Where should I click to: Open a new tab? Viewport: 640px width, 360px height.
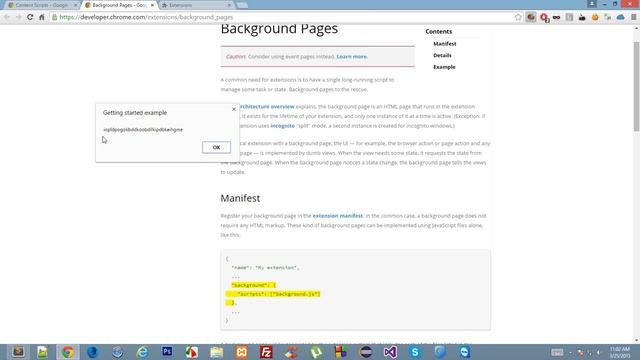click(242, 5)
